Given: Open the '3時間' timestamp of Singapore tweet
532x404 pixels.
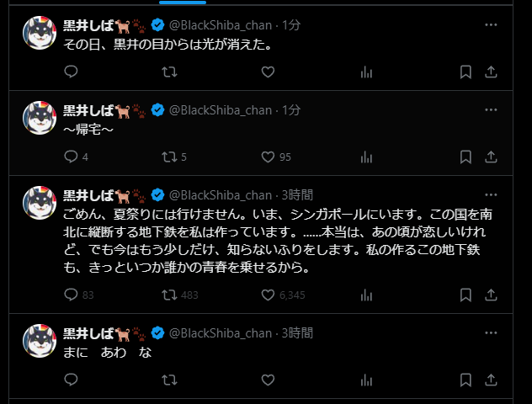Looking at the screenshot, I should (x=297, y=195).
